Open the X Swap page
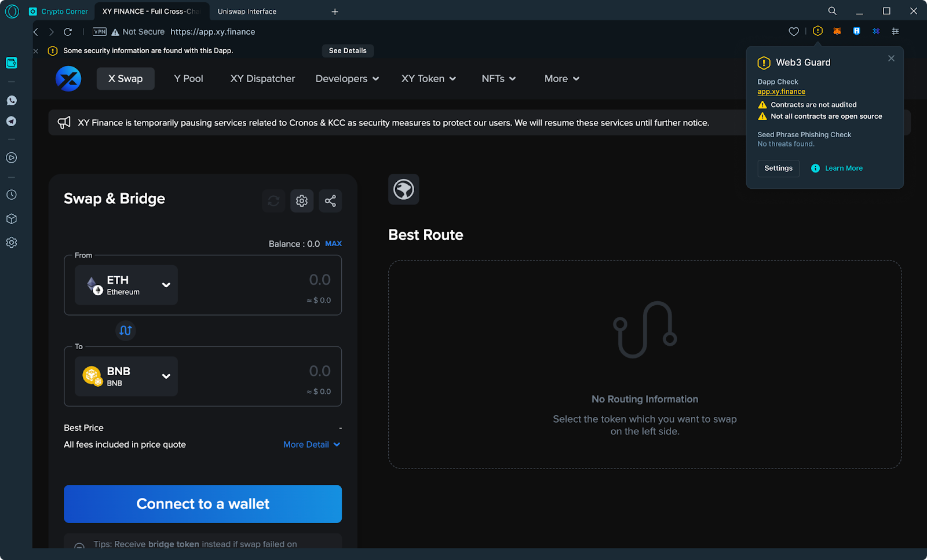Viewport: 927px width, 560px height. pos(126,79)
